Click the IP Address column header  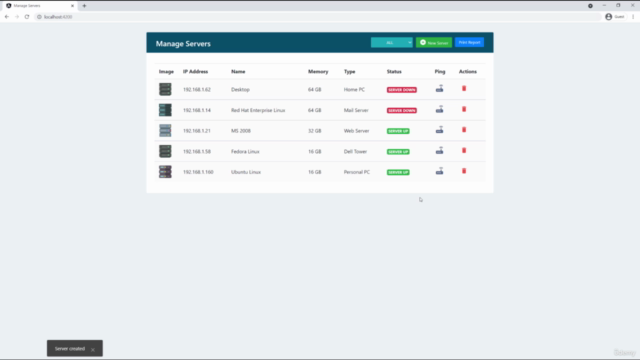tap(196, 71)
